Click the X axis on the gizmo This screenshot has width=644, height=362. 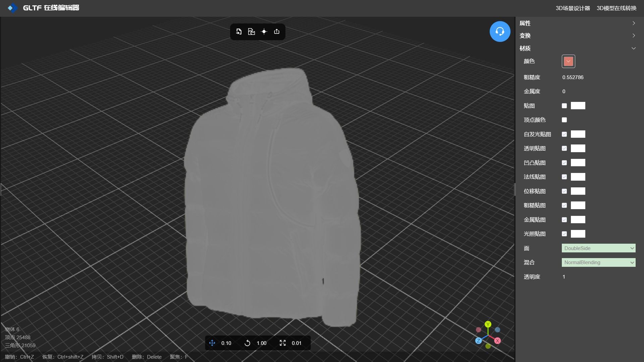497,341
